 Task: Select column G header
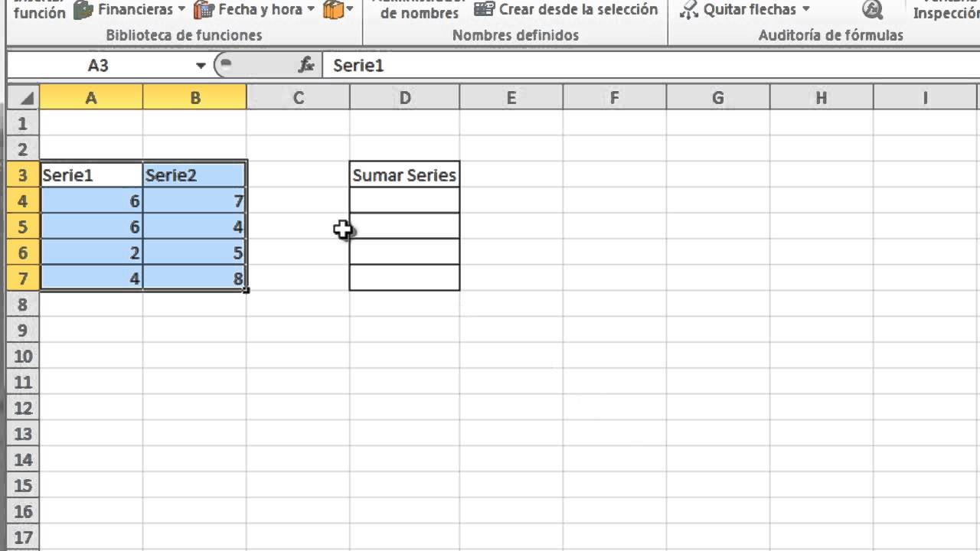(717, 98)
